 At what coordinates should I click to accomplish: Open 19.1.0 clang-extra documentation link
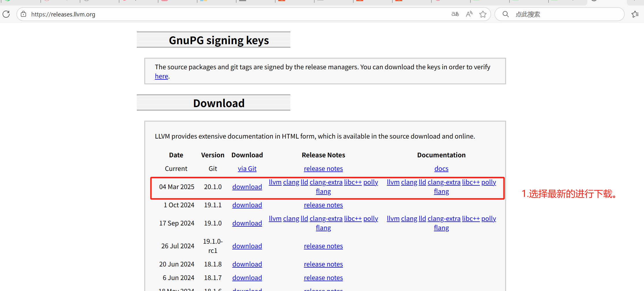pos(444,219)
